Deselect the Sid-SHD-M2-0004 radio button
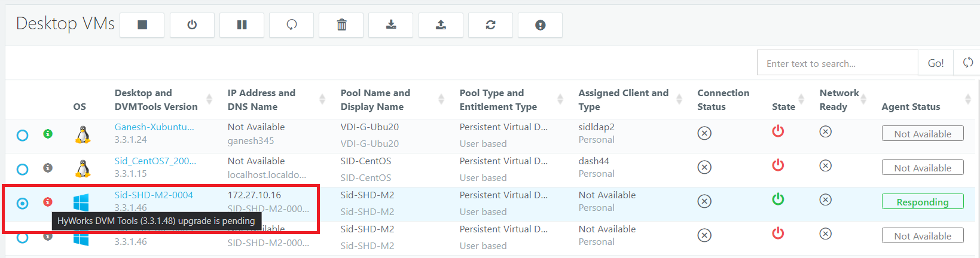Image resolution: width=980 pixels, height=258 pixels. [22, 203]
